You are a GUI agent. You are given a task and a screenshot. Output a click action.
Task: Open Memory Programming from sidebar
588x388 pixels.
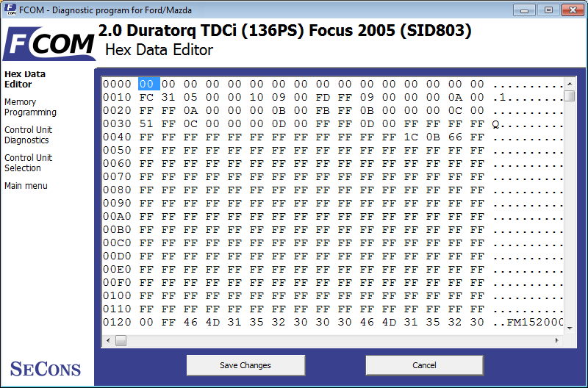30,107
